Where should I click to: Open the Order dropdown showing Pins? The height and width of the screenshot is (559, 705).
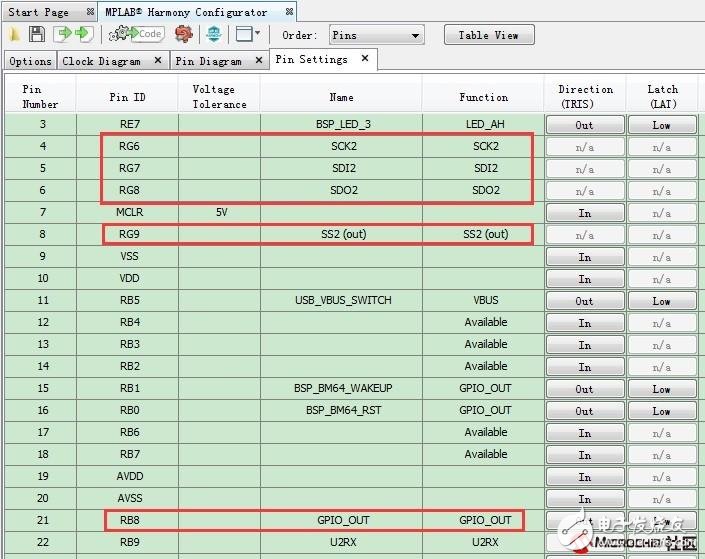(376, 35)
